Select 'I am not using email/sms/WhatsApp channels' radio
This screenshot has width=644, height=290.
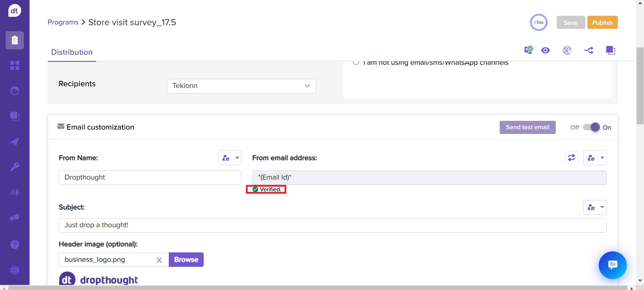click(x=356, y=63)
